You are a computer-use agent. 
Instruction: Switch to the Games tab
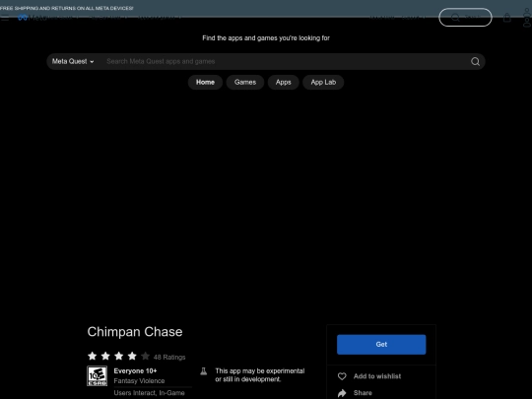click(x=245, y=82)
